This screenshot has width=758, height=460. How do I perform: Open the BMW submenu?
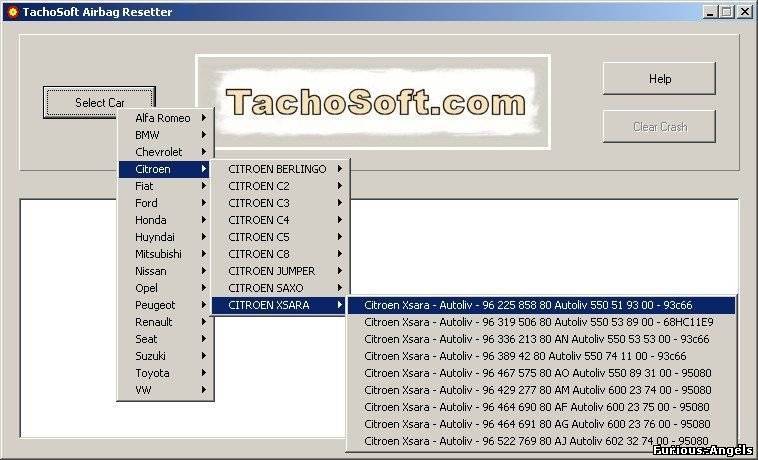click(164, 135)
